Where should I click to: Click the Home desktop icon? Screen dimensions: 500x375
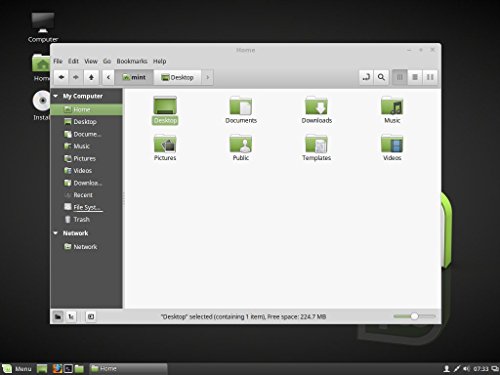(x=41, y=68)
